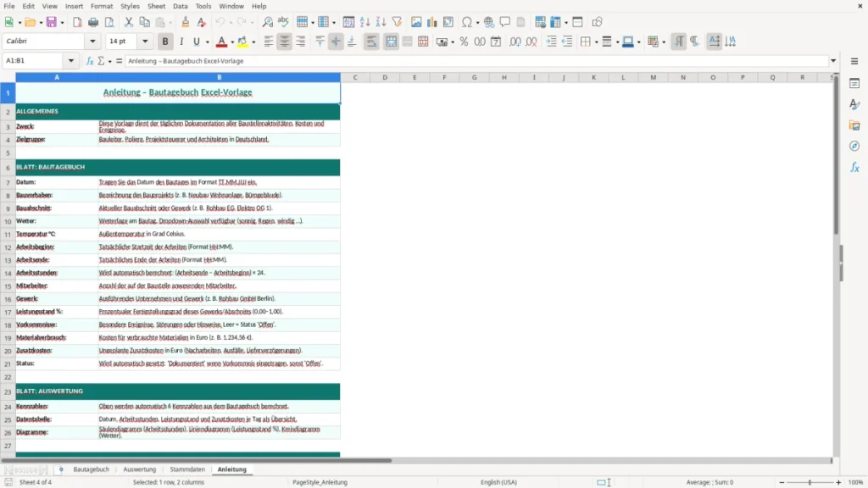Image resolution: width=868 pixels, height=488 pixels.
Task: Click the status bar zoom slider
Action: coord(810,482)
